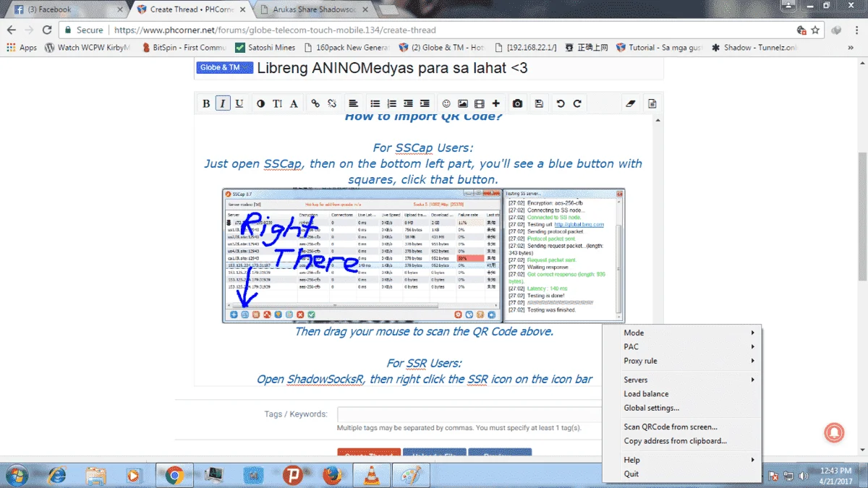Screen dimensions: 868x488
Task: Open the font family tool
Action: click(294, 103)
